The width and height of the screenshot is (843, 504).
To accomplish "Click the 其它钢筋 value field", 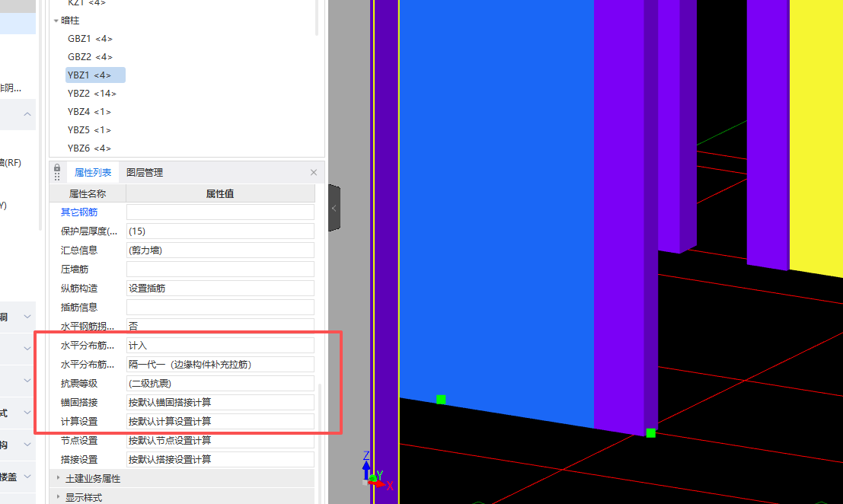I will [x=220, y=212].
